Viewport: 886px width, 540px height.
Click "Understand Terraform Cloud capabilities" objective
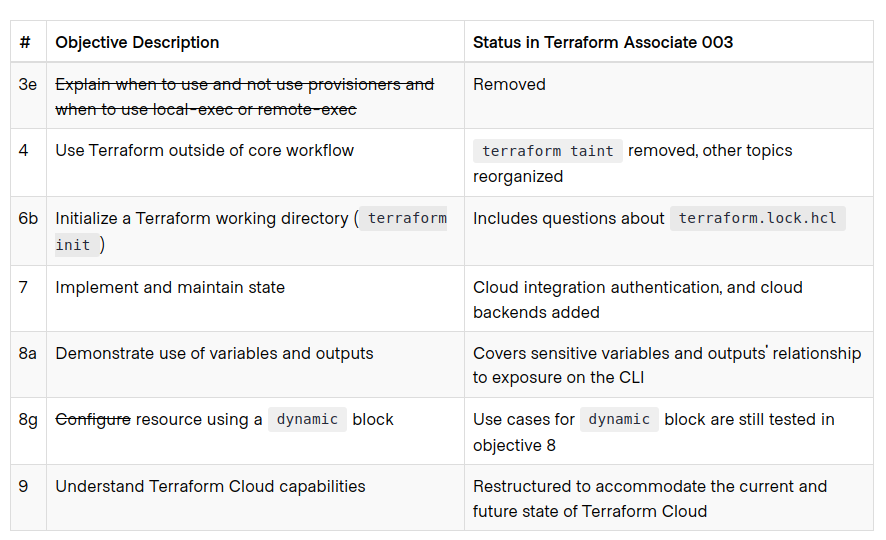click(x=210, y=487)
